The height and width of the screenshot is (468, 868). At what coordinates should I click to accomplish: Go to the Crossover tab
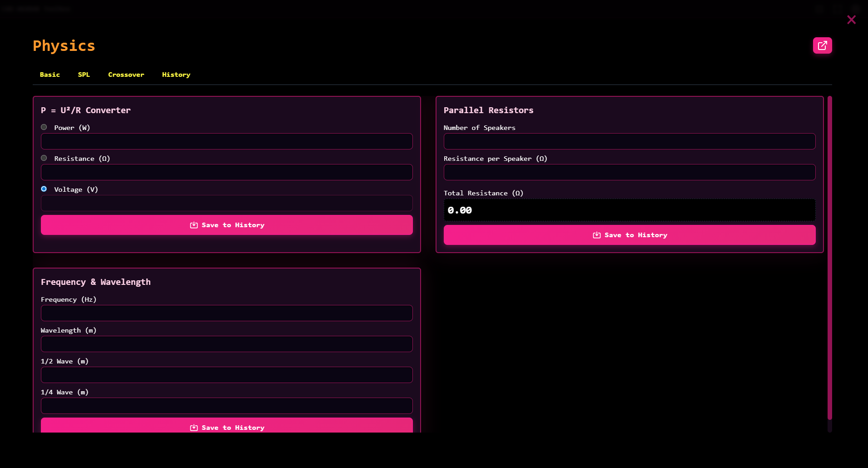126,75
